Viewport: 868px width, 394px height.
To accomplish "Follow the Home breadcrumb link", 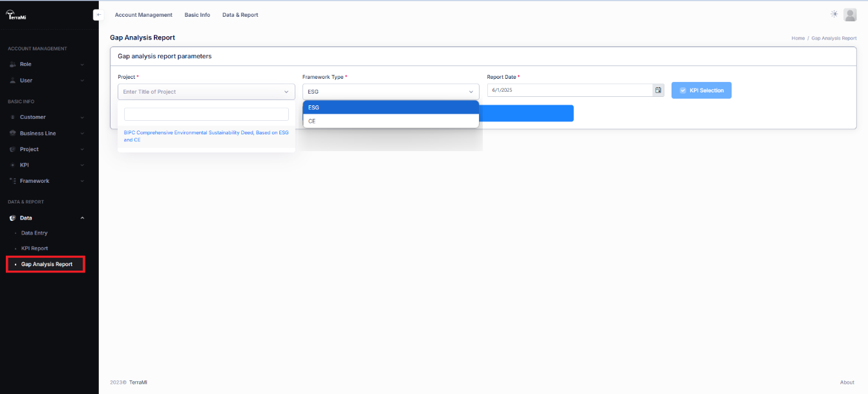I will pyautogui.click(x=798, y=39).
